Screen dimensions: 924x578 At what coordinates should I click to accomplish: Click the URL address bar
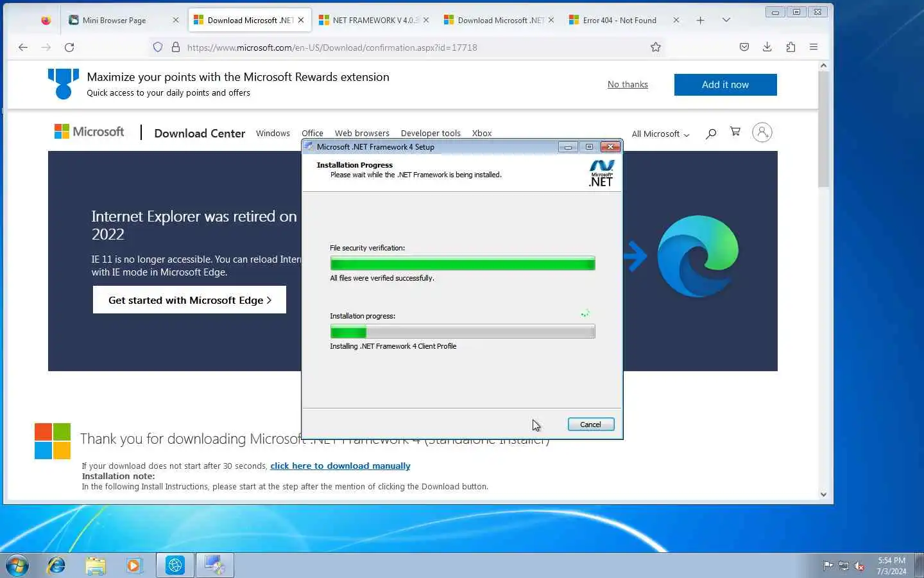pos(411,47)
